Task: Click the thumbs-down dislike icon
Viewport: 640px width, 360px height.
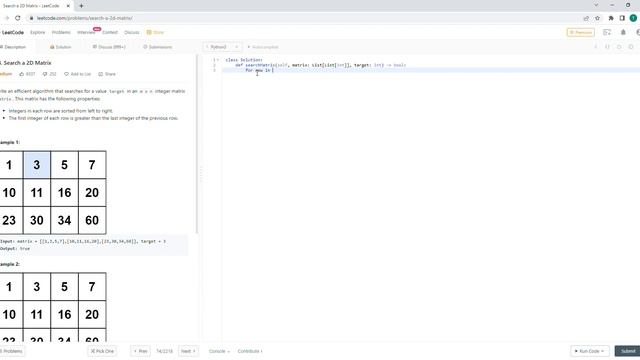Action: (45, 74)
